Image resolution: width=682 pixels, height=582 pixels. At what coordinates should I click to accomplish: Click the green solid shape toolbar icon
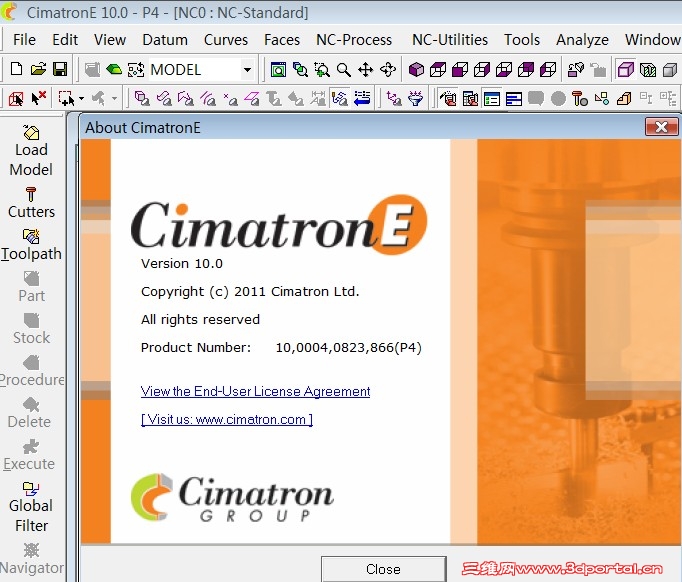[114, 69]
